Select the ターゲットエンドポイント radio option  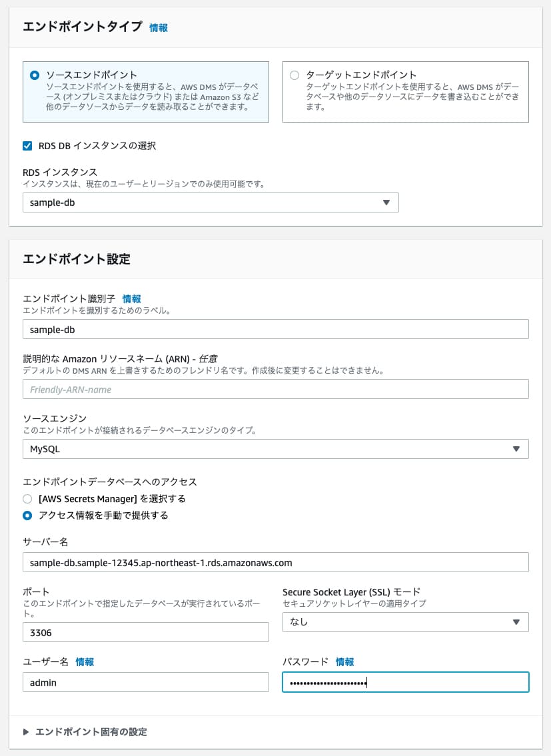294,75
